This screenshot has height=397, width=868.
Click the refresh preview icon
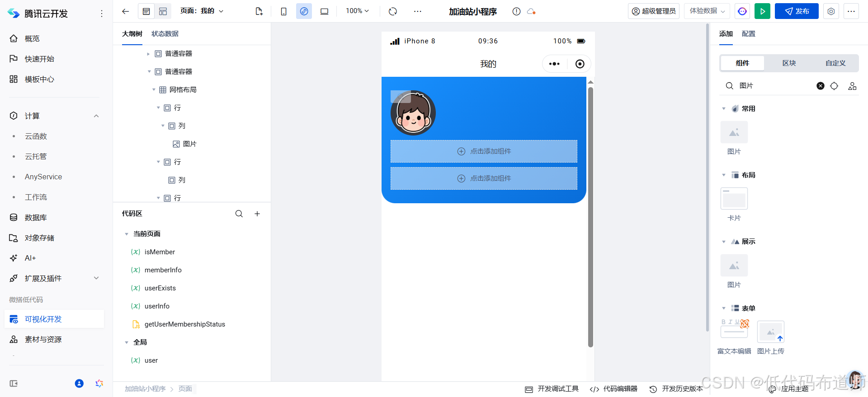pos(393,11)
